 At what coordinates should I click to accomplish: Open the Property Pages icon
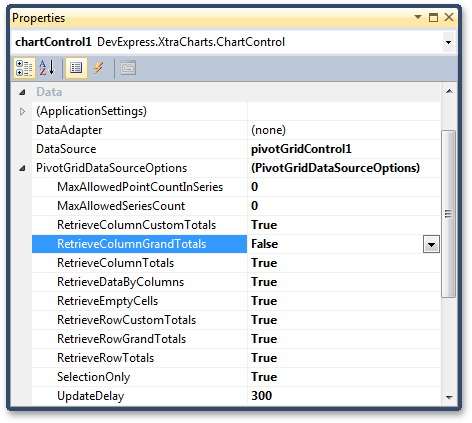pyautogui.click(x=128, y=68)
